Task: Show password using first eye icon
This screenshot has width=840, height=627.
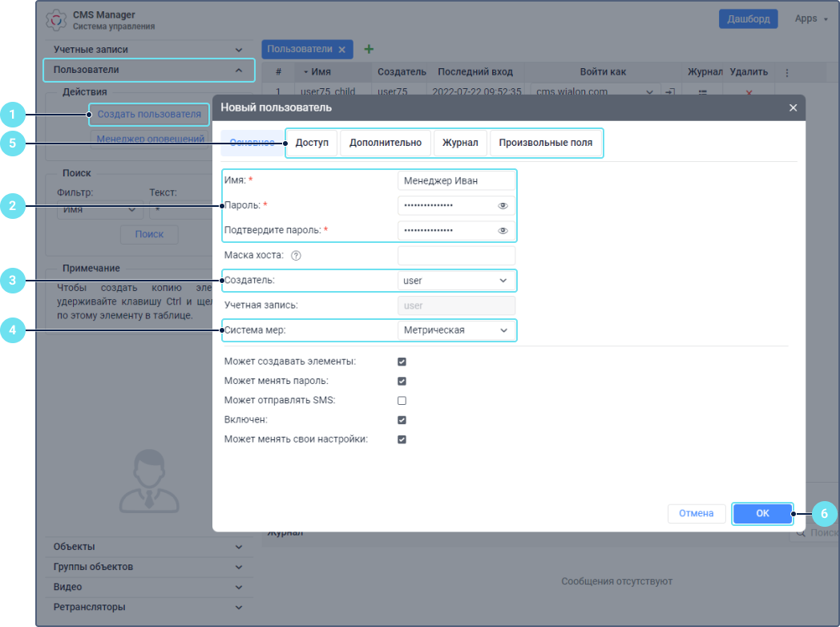Action: [503, 206]
